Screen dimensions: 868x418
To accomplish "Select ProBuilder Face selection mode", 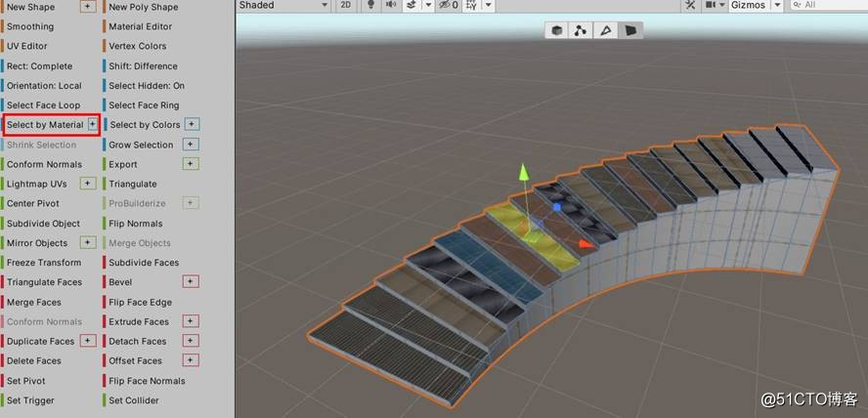I will (x=630, y=30).
